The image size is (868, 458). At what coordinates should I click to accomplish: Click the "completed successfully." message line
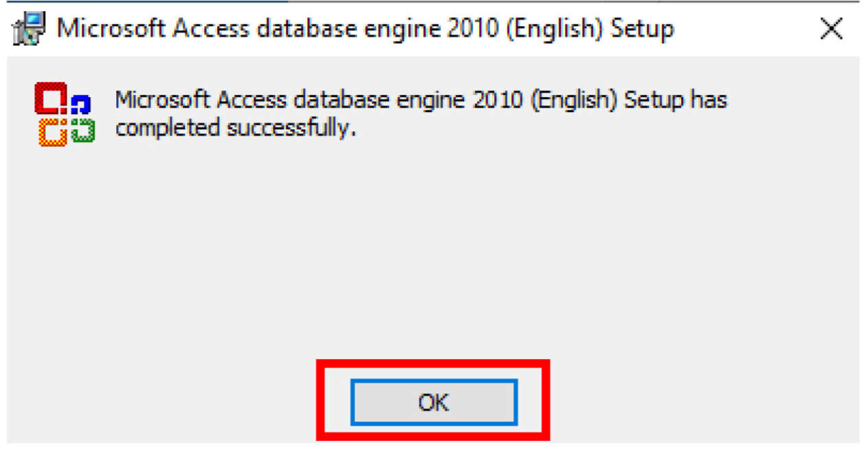(236, 128)
